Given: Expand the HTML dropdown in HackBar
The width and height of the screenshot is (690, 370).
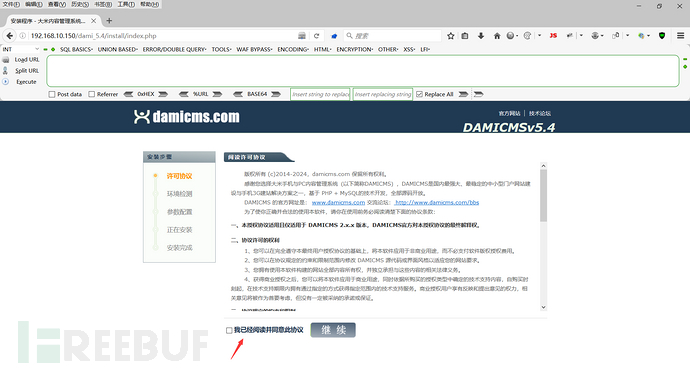Looking at the screenshot, I should [323, 49].
